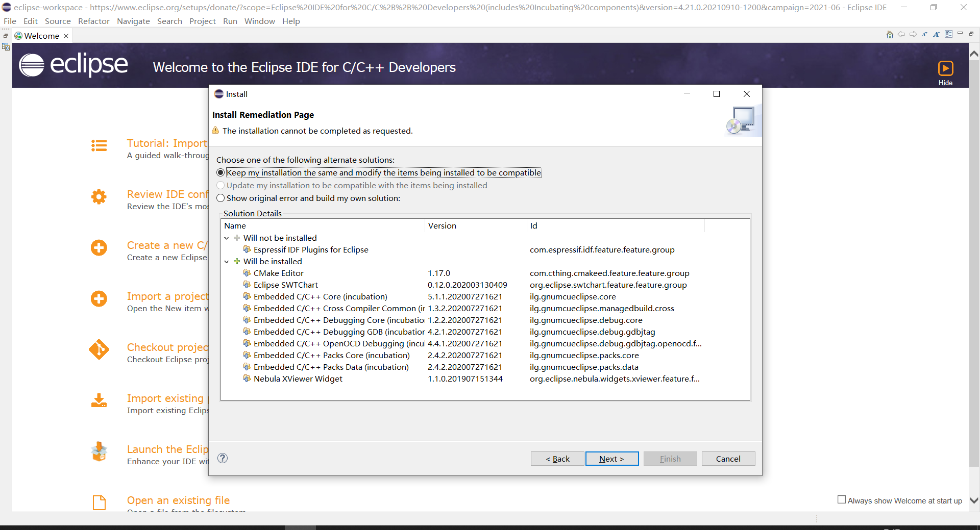Click the Create a new C/C++ project plus icon

(x=99, y=248)
